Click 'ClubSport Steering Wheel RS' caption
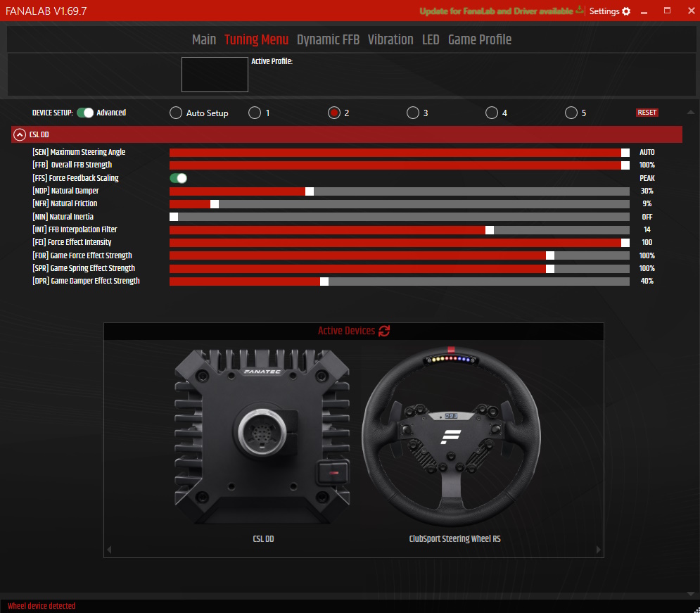 455,539
